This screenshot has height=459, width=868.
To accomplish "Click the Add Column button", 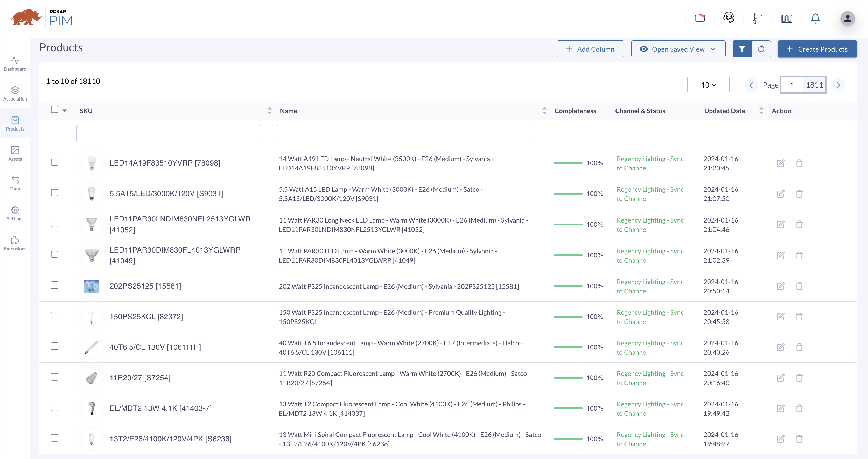I will [590, 49].
